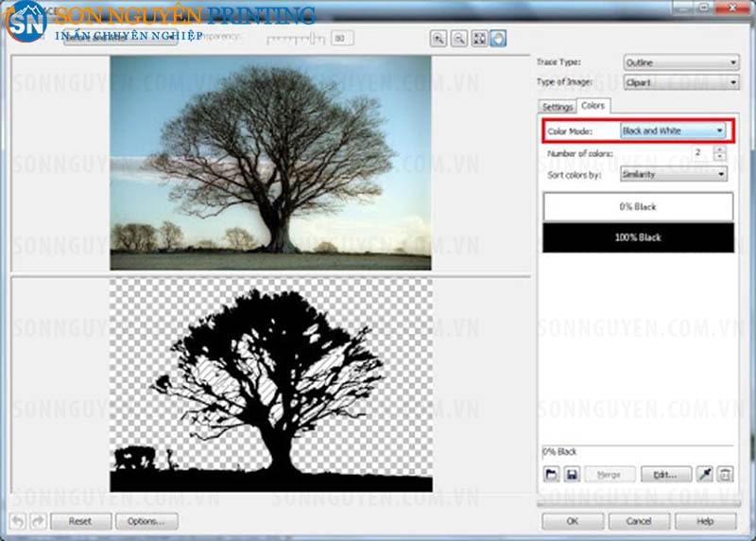756x541 pixels.
Task: Click the original tree photo preview
Action: pos(270,163)
